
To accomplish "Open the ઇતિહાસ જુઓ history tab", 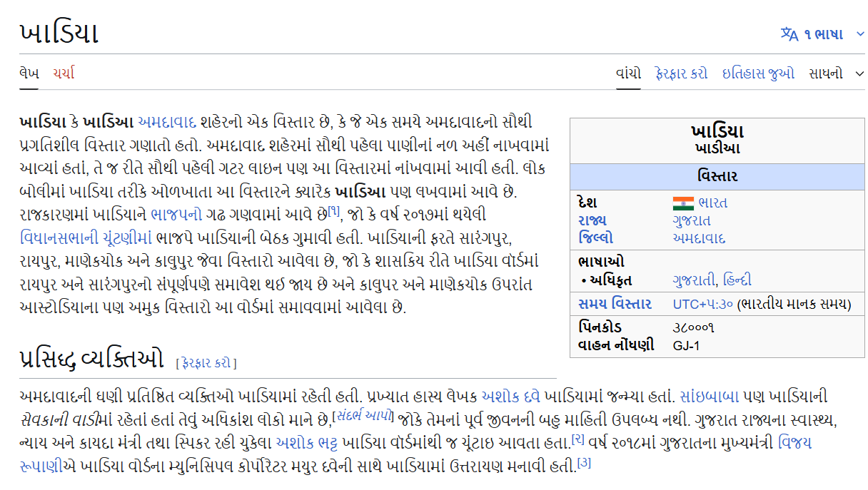I will pos(758,73).
